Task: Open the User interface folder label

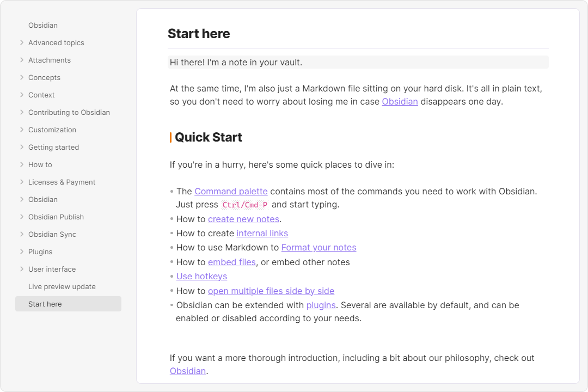Action: tap(52, 269)
